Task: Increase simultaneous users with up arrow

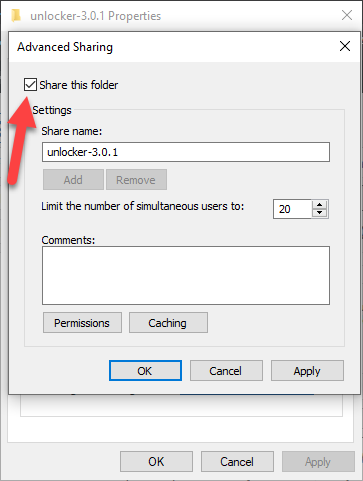Action: (320, 205)
